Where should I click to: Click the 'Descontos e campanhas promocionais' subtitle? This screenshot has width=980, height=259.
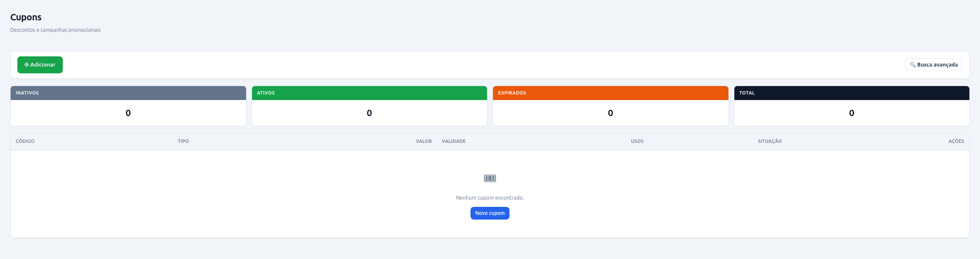click(55, 30)
